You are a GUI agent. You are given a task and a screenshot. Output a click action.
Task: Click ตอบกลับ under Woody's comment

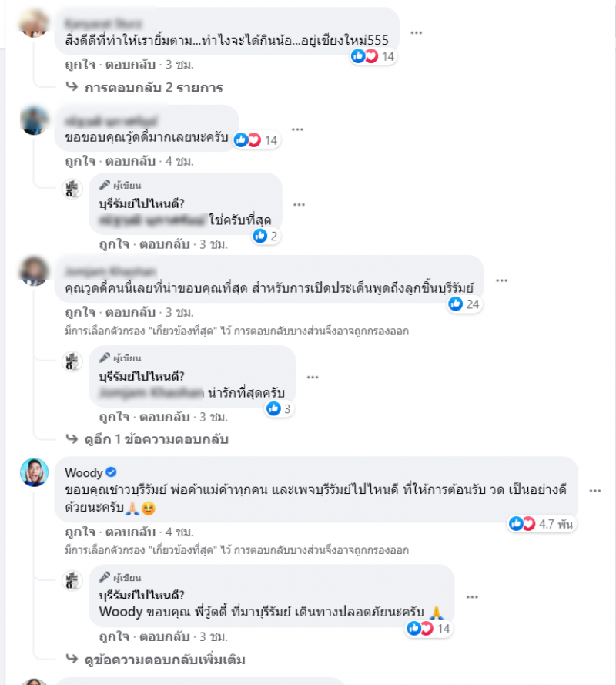130,532
